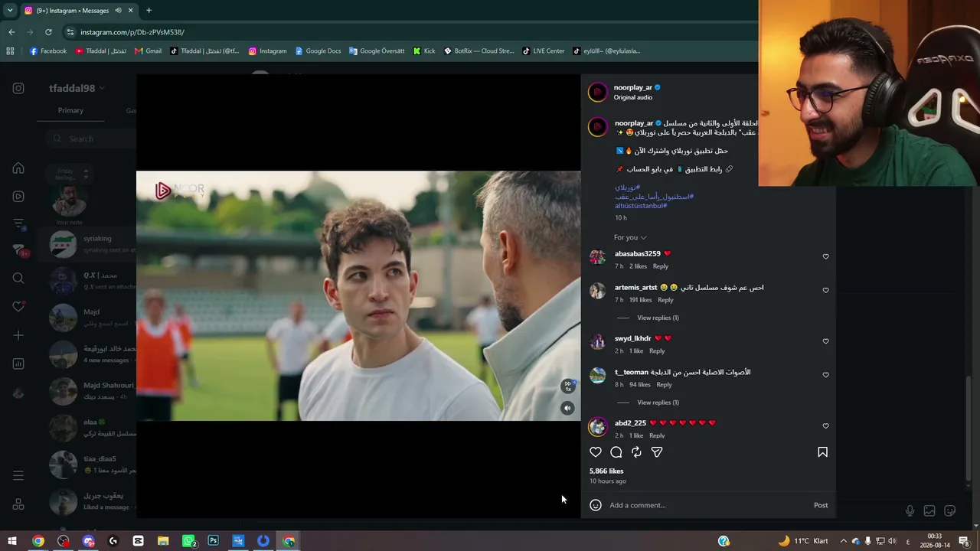
Task: Share the post via paper plane icon
Action: coord(657,452)
